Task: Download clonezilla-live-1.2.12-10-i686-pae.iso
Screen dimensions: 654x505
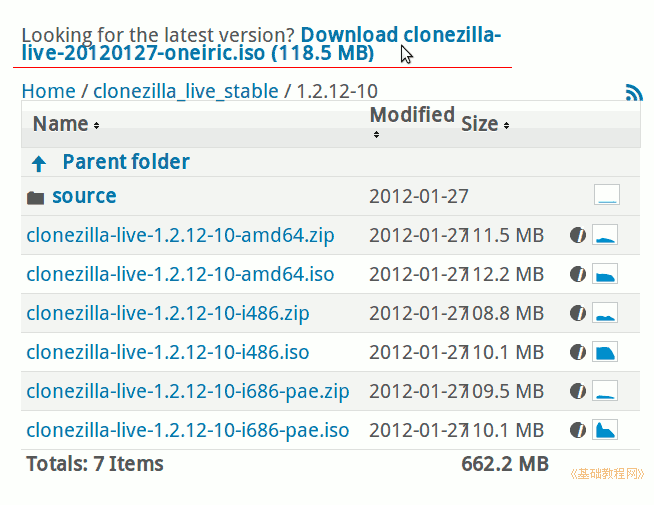Action: coord(188,430)
